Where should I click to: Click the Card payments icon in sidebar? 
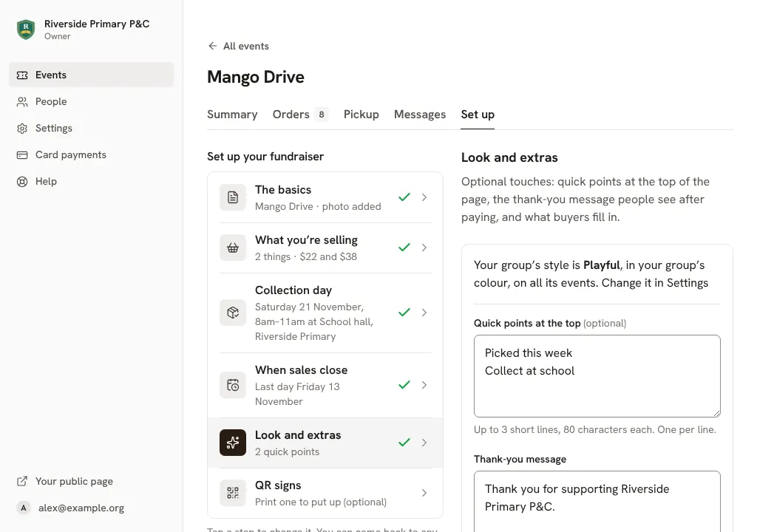(x=22, y=155)
